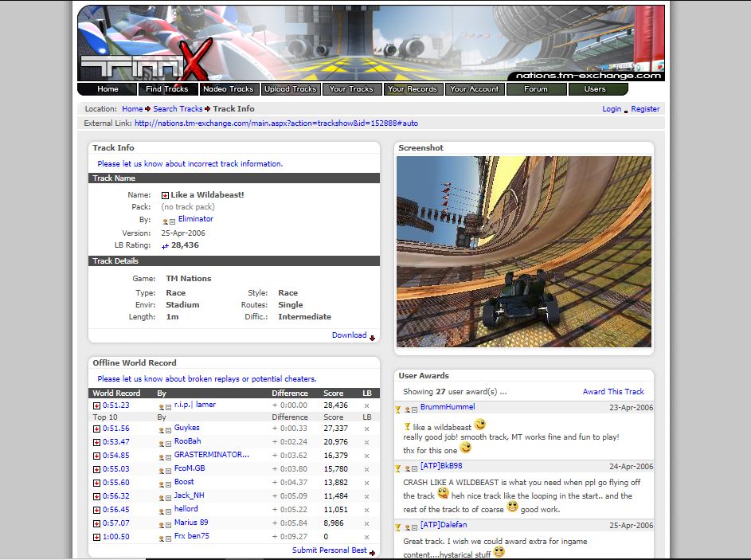Click Submit Personal Best

328,550
